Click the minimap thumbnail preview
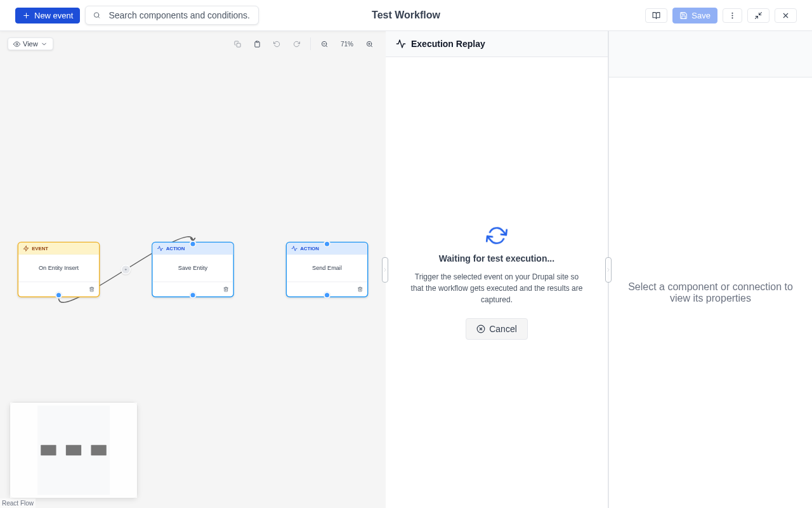Image resolution: width=812 pixels, height=508 pixels. (73, 450)
